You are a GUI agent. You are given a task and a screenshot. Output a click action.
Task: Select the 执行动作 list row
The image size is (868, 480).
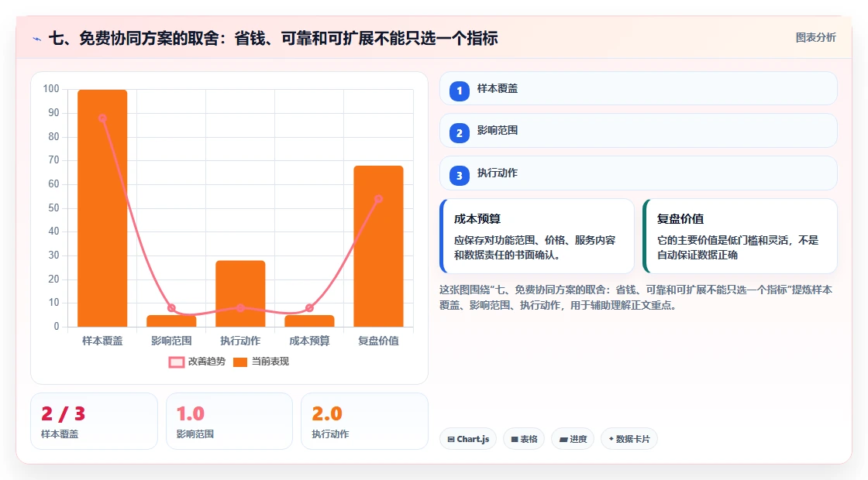click(639, 173)
